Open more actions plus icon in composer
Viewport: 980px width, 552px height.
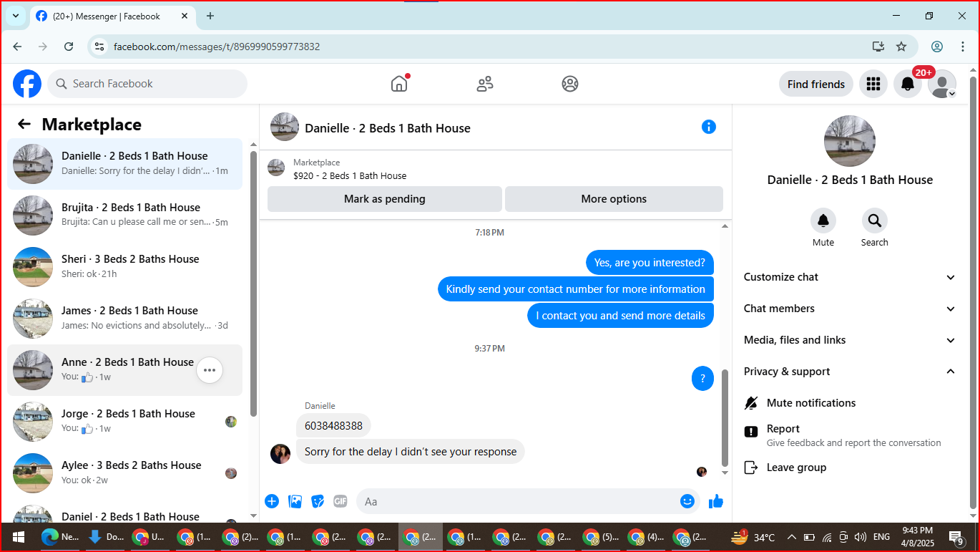(272, 501)
